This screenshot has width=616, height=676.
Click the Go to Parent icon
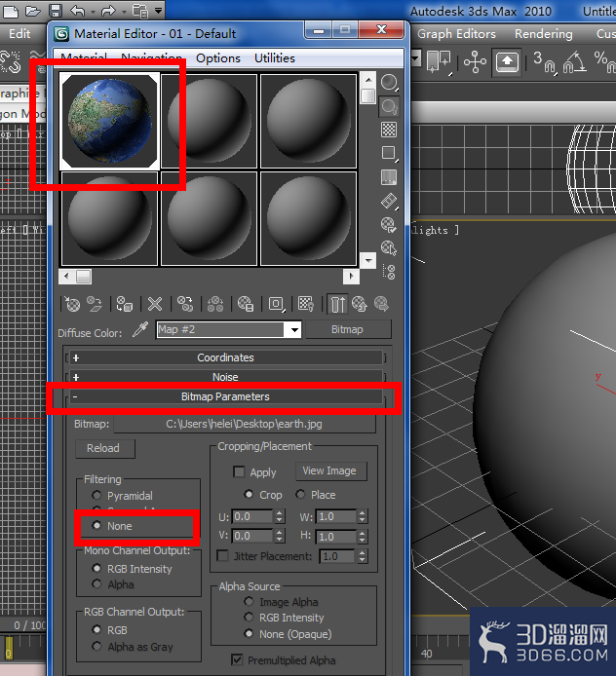(360, 304)
